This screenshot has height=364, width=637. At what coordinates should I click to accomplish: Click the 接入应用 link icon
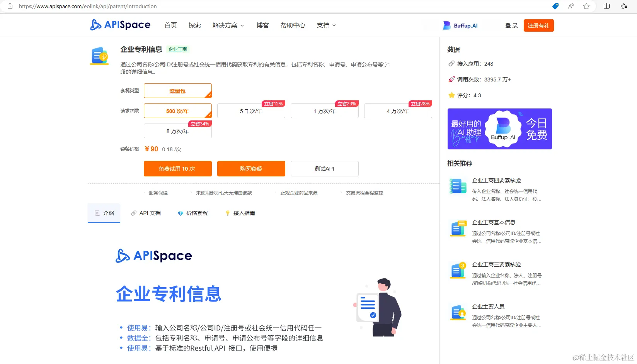pos(451,64)
